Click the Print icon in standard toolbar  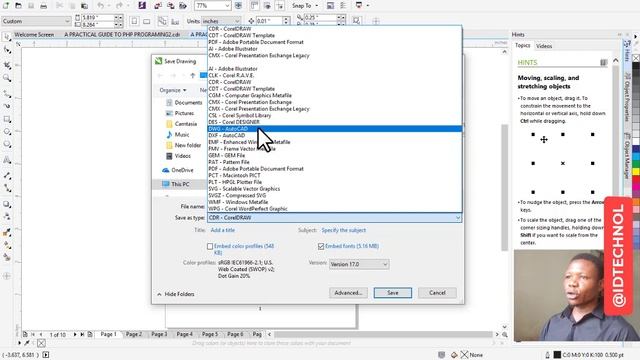[43, 6]
